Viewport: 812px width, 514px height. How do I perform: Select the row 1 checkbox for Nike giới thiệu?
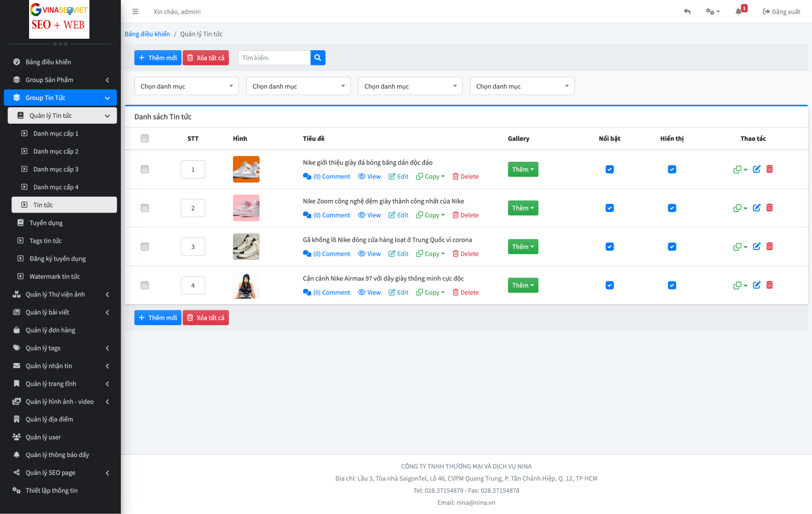pyautogui.click(x=145, y=169)
